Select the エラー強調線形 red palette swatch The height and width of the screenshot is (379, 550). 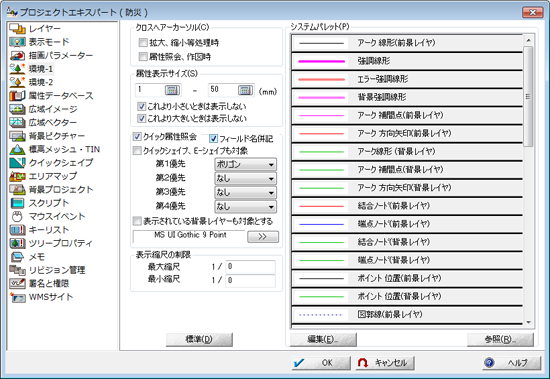tap(321, 80)
